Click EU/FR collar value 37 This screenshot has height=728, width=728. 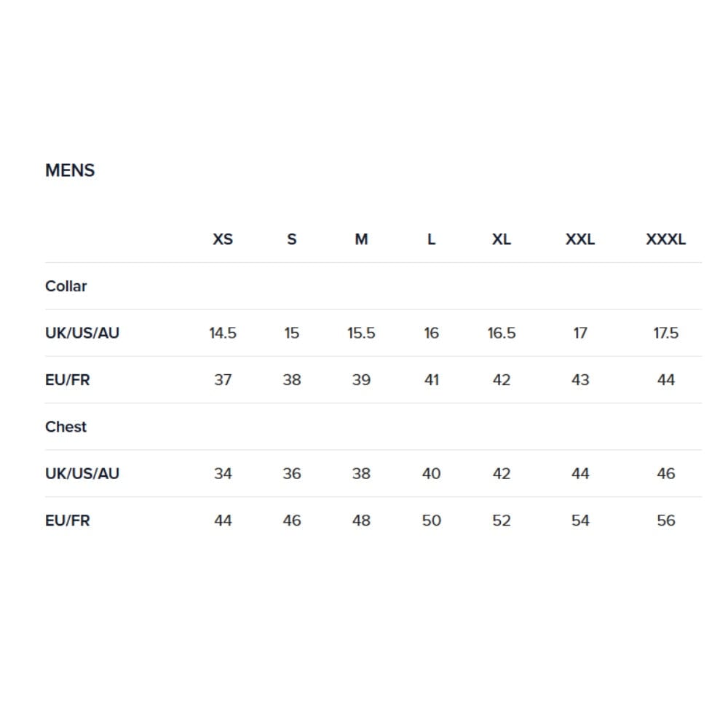[222, 380]
